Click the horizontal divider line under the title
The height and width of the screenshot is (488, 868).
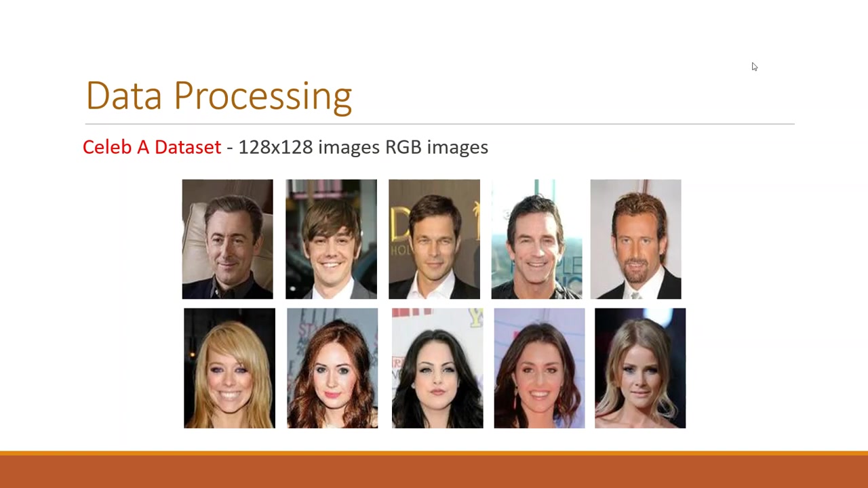tap(439, 124)
